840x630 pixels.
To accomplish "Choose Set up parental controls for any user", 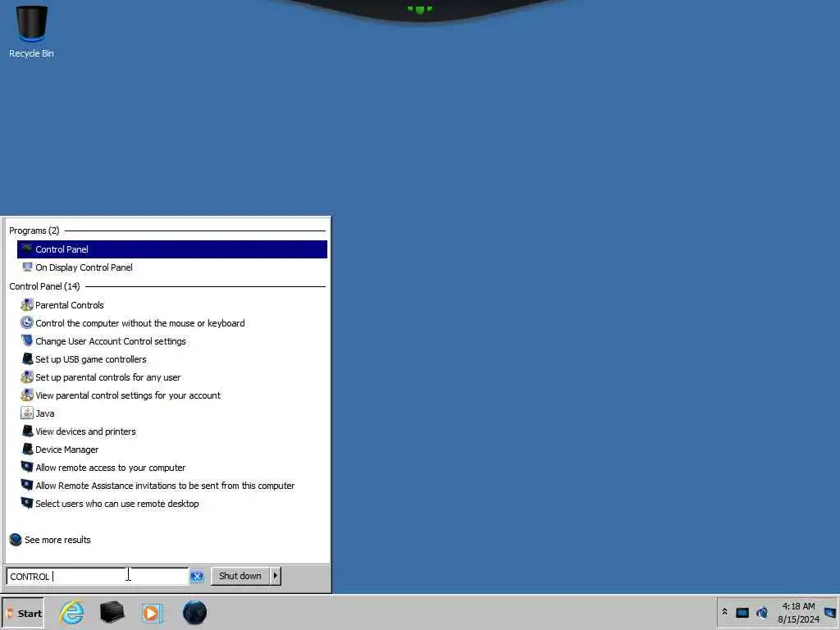I will [x=172, y=377].
